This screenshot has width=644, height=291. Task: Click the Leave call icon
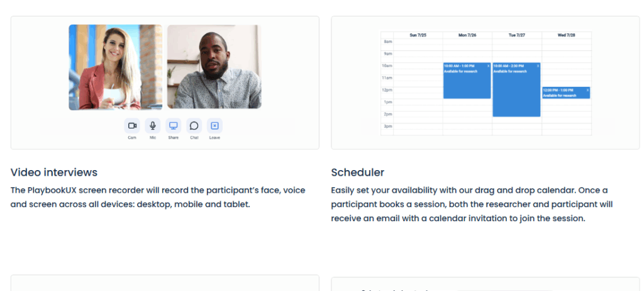point(214,126)
